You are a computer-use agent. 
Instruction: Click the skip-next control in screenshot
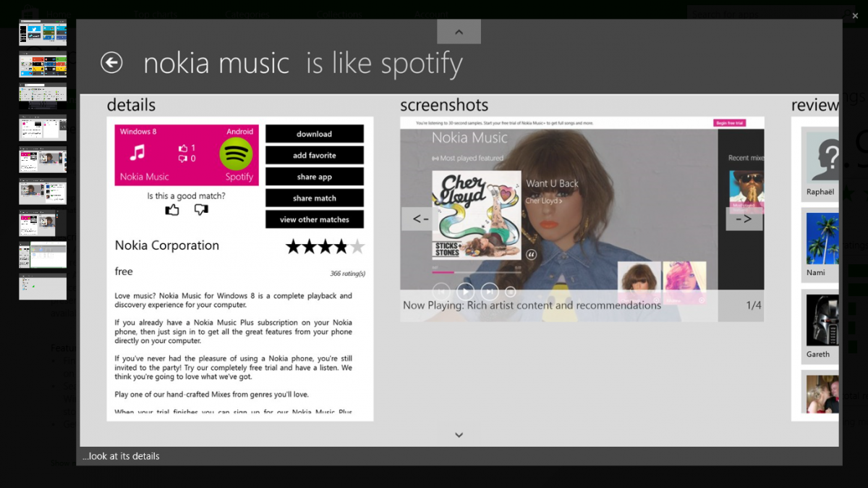[x=490, y=292]
